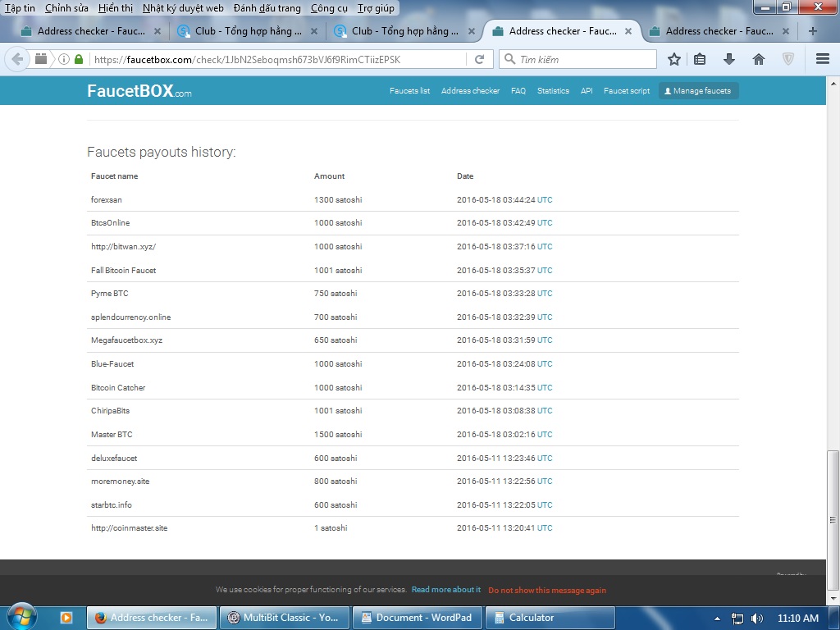Click Read more about it cookie link
This screenshot has height=630, width=840.
pos(445,589)
